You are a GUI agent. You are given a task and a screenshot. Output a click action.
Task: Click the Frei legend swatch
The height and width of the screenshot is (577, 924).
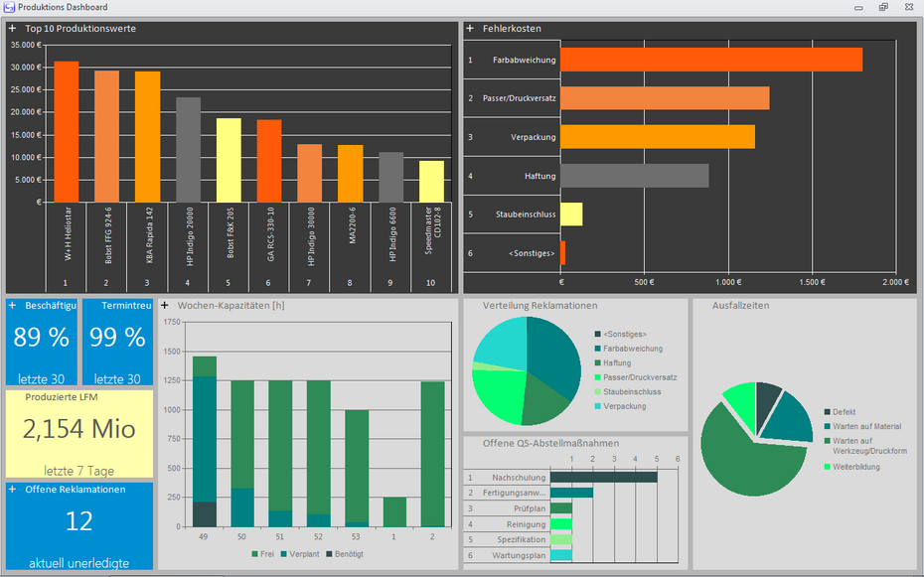[x=254, y=554]
